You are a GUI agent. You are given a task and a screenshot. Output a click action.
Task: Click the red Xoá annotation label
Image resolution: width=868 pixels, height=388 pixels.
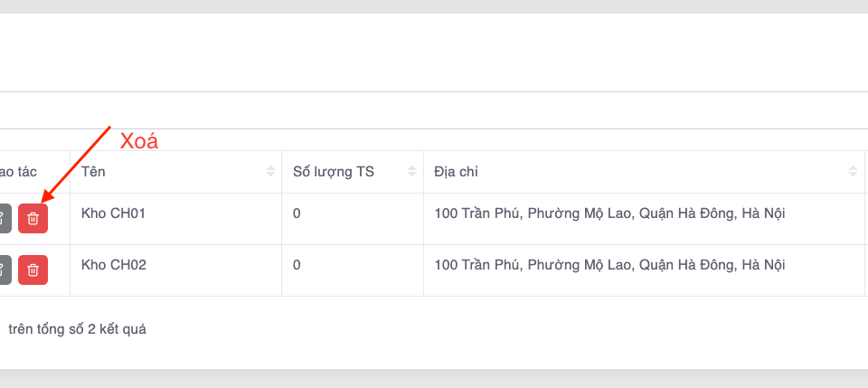coord(139,141)
